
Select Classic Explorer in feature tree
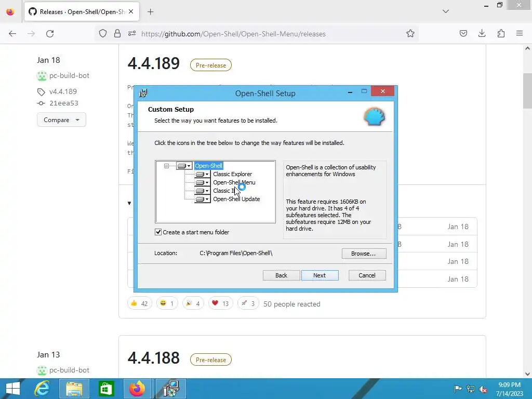pyautogui.click(x=232, y=174)
